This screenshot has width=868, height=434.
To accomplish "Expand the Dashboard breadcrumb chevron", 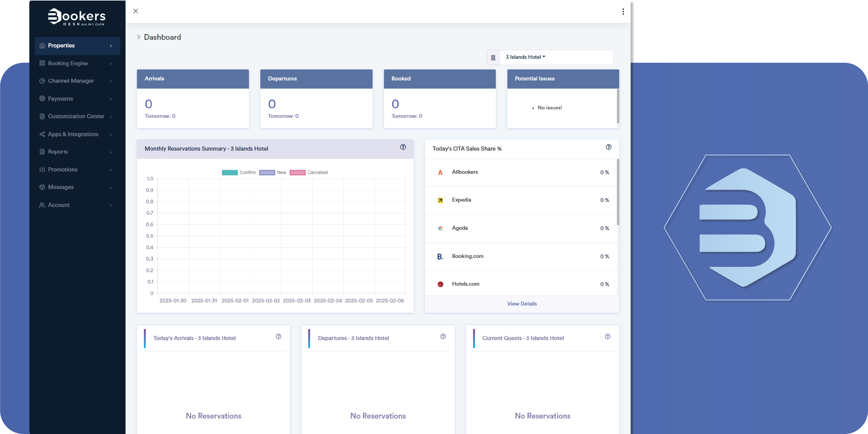I will coord(138,37).
